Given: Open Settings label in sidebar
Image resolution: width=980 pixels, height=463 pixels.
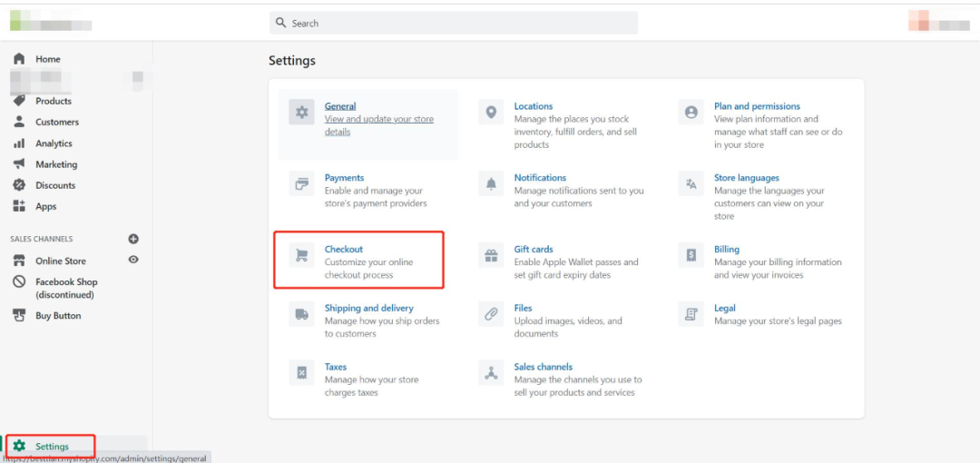Looking at the screenshot, I should point(53,446).
